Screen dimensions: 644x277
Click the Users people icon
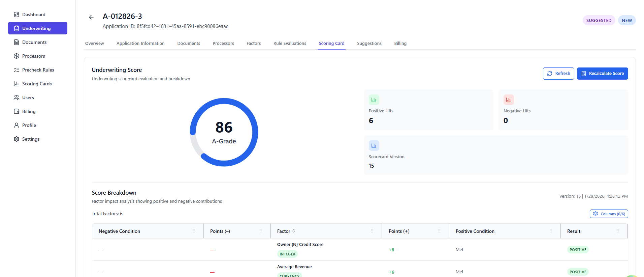(x=16, y=98)
